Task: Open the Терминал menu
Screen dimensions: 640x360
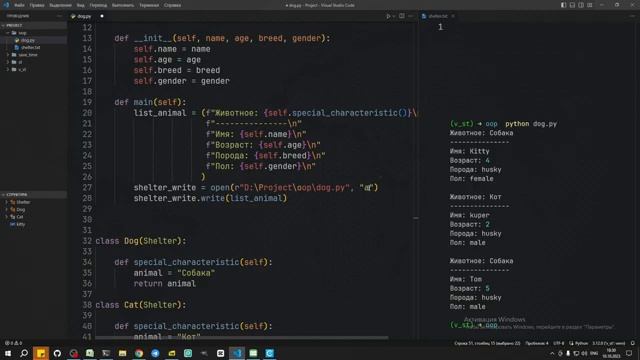Action: point(149,5)
